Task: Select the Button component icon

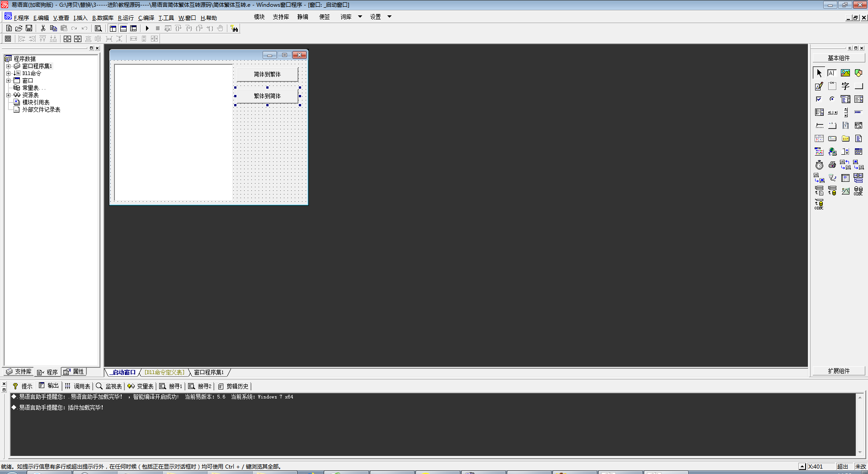Action: pyautogui.click(x=859, y=86)
